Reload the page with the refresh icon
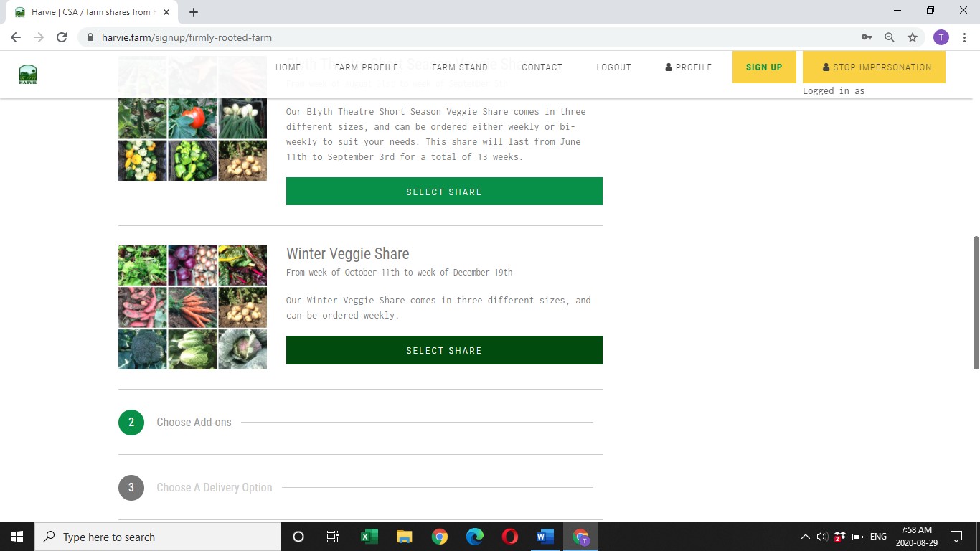Viewport: 980px width, 551px height. tap(62, 37)
